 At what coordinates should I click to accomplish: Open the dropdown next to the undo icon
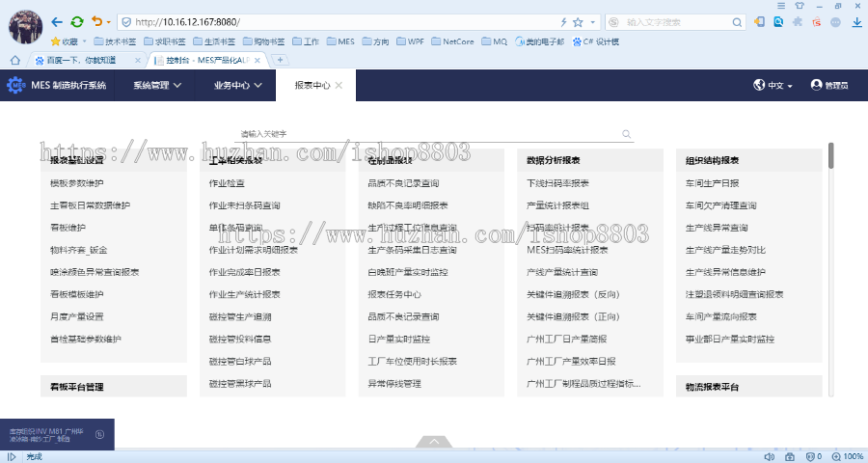point(108,22)
